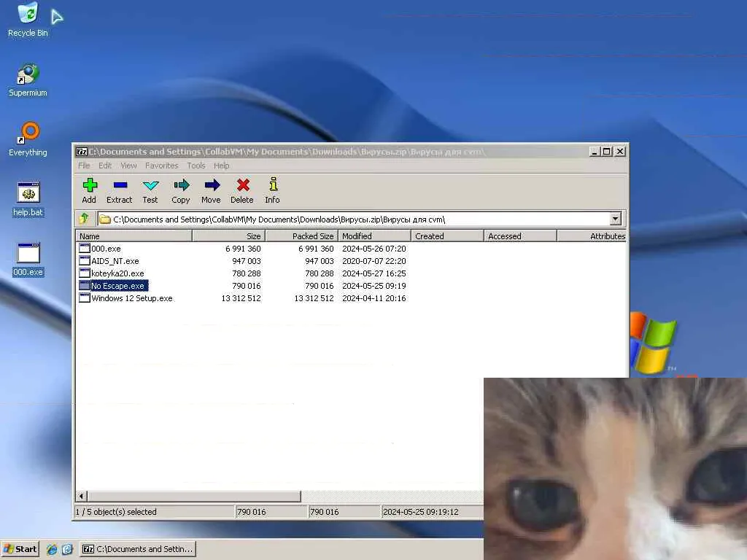Open the Favorites menu
The image size is (747, 560).
tap(161, 166)
